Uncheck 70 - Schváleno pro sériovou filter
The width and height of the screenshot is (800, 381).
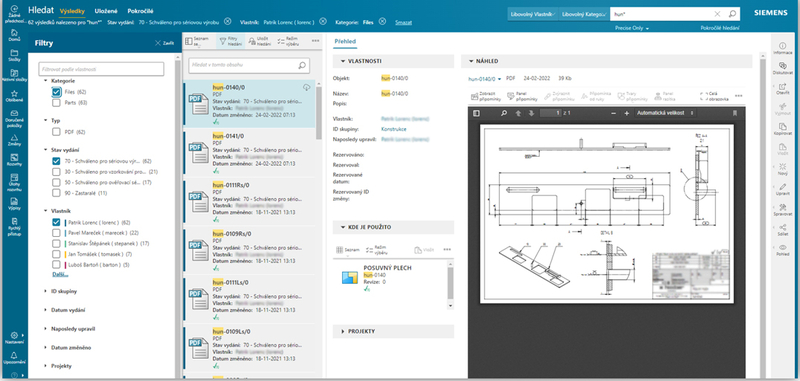click(x=57, y=161)
